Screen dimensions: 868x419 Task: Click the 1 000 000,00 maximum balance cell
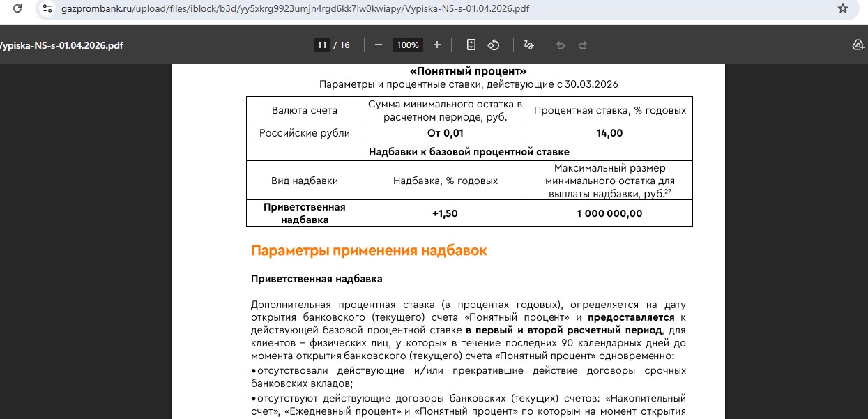pyautogui.click(x=610, y=213)
